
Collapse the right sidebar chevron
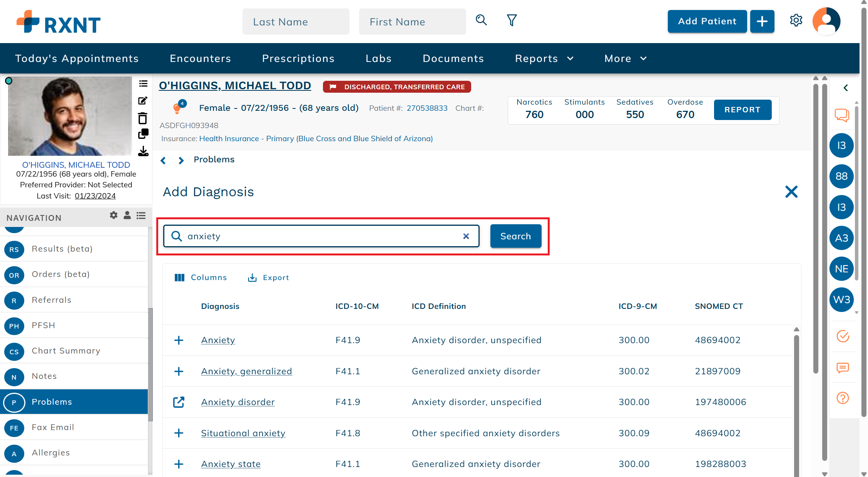[846, 88]
